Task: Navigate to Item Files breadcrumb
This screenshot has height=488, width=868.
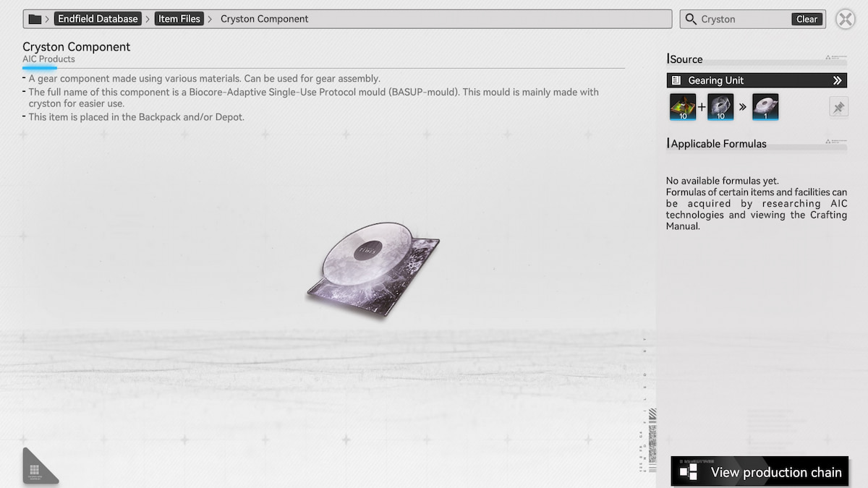Action: coord(179,19)
